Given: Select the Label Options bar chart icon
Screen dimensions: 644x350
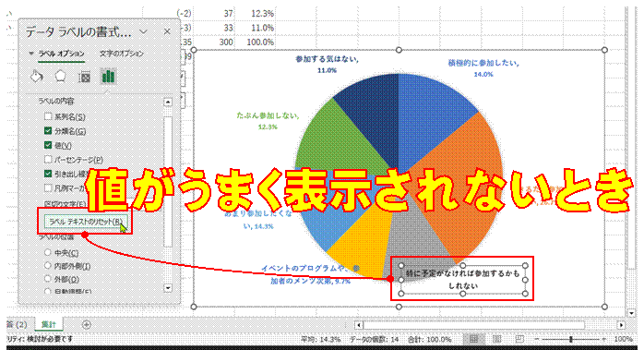Looking at the screenshot, I should click(109, 77).
